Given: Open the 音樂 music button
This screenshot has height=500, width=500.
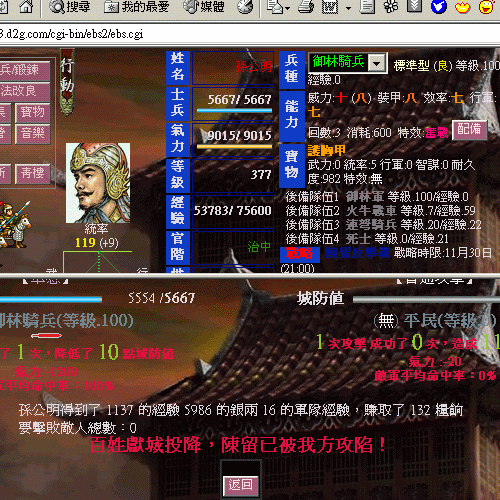Looking at the screenshot, I should coord(32,134).
